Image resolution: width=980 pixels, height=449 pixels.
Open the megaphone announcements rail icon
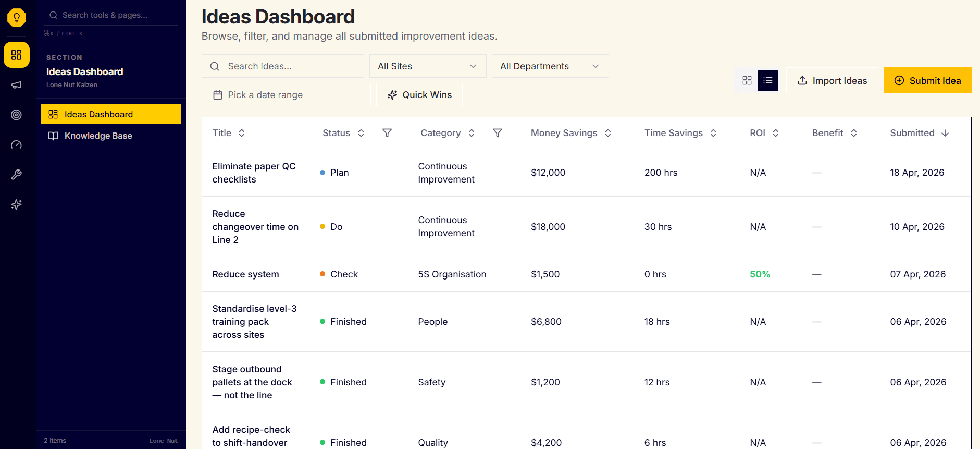coord(17,85)
